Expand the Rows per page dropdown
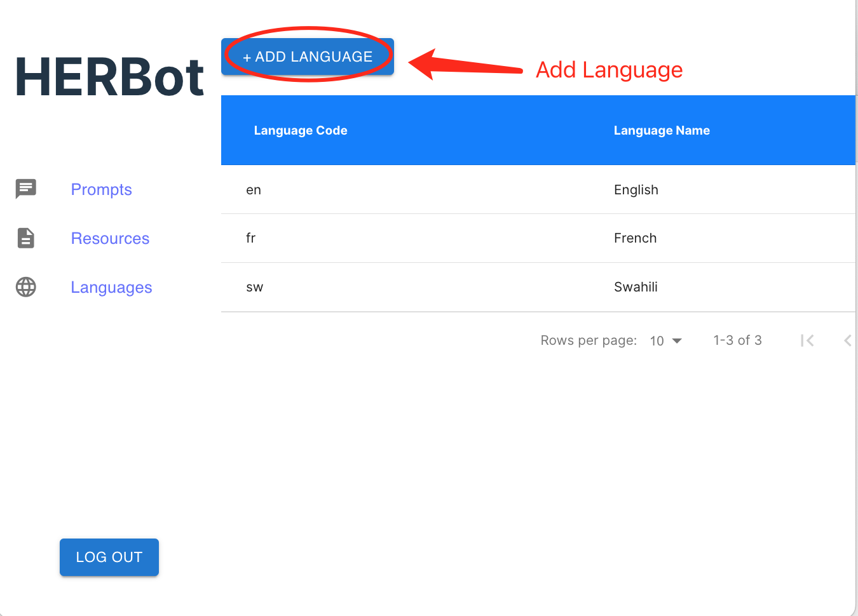The height and width of the screenshot is (616, 858). [665, 341]
